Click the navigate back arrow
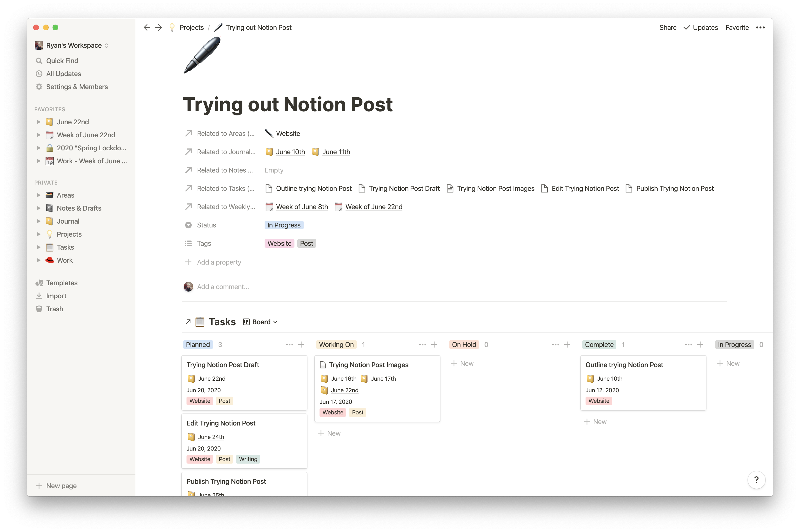The width and height of the screenshot is (800, 532). coord(147,27)
